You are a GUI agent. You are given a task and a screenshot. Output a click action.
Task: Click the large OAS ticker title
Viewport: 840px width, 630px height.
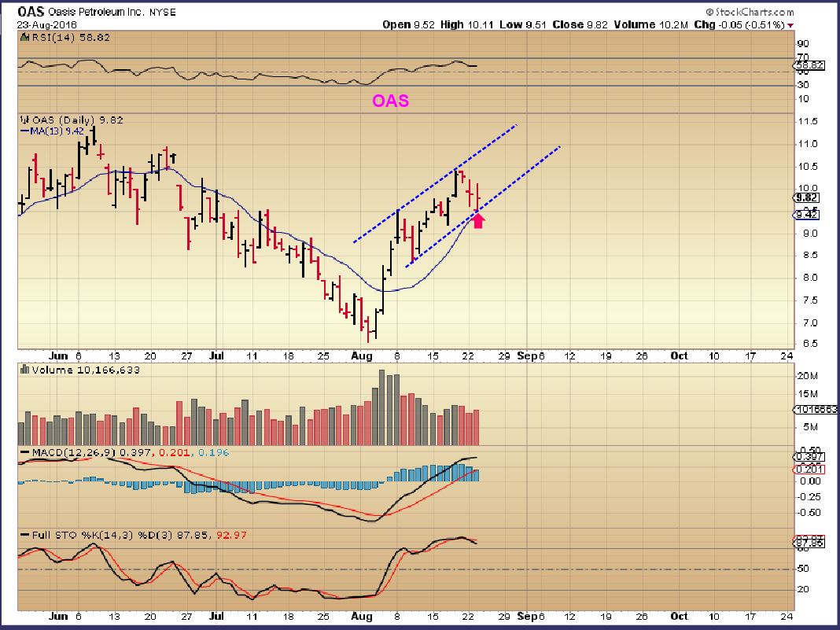[31, 12]
